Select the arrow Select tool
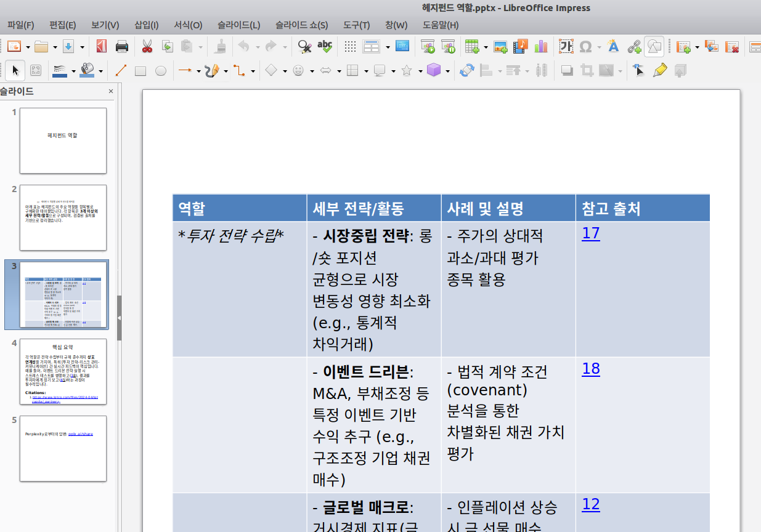Viewport: 761px width, 532px height. (15, 71)
